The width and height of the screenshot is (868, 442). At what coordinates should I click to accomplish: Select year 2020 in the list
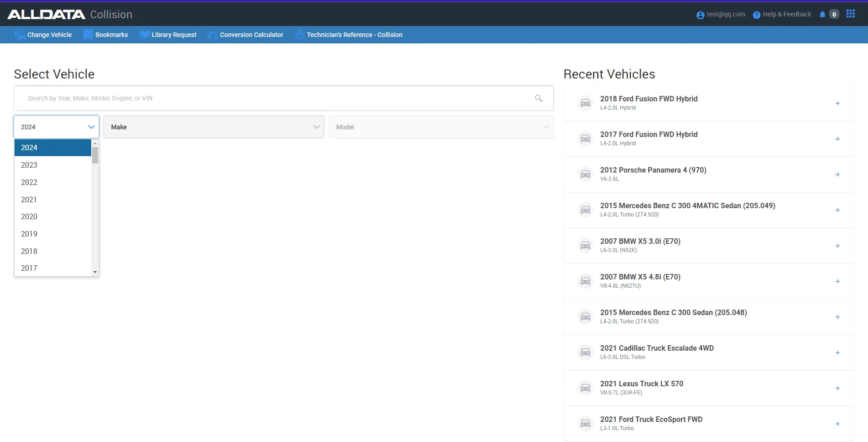pos(53,216)
